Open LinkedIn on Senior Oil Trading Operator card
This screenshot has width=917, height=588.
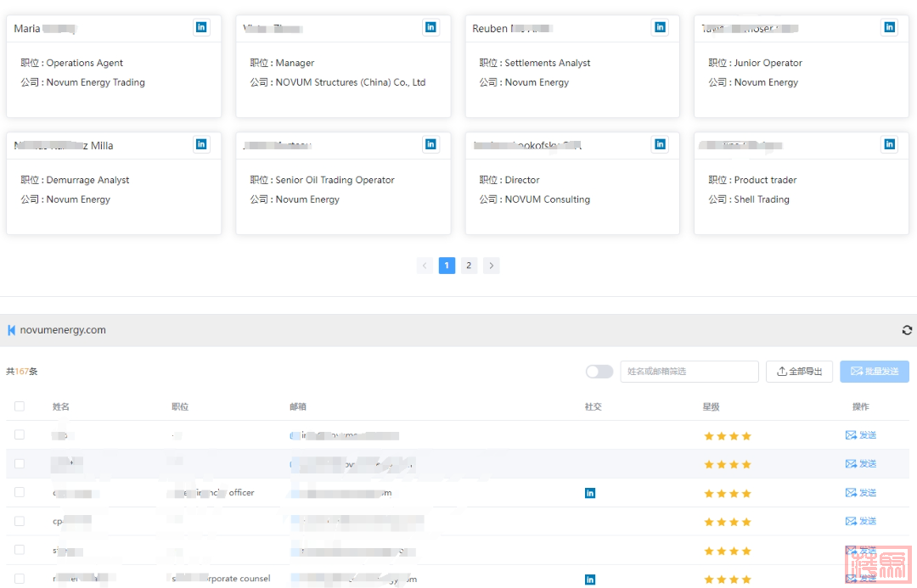pos(430,144)
